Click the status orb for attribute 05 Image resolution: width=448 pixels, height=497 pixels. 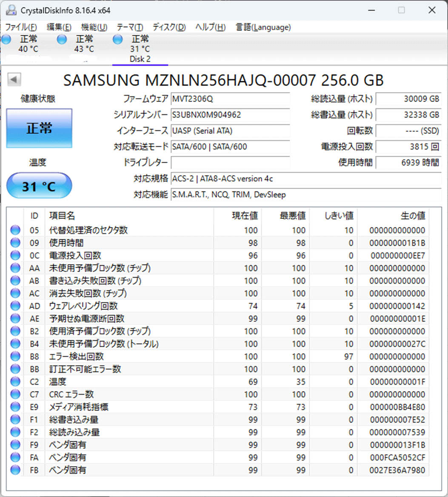15,230
